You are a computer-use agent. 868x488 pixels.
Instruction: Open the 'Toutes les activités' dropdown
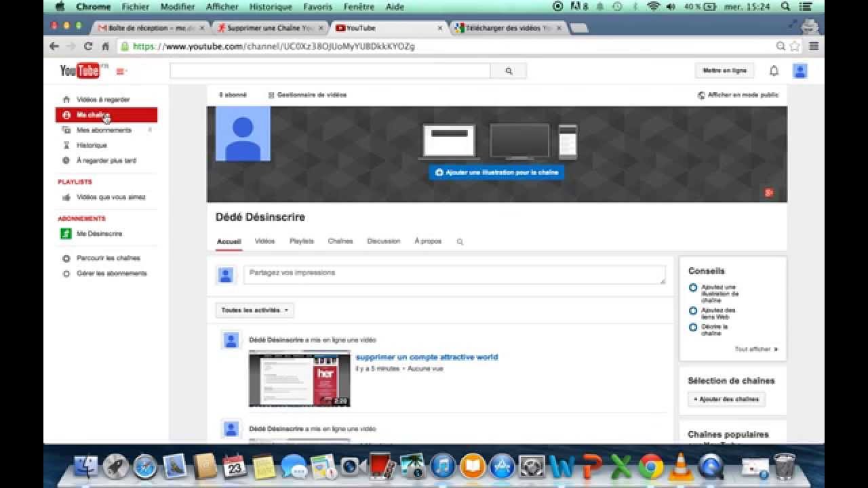254,310
